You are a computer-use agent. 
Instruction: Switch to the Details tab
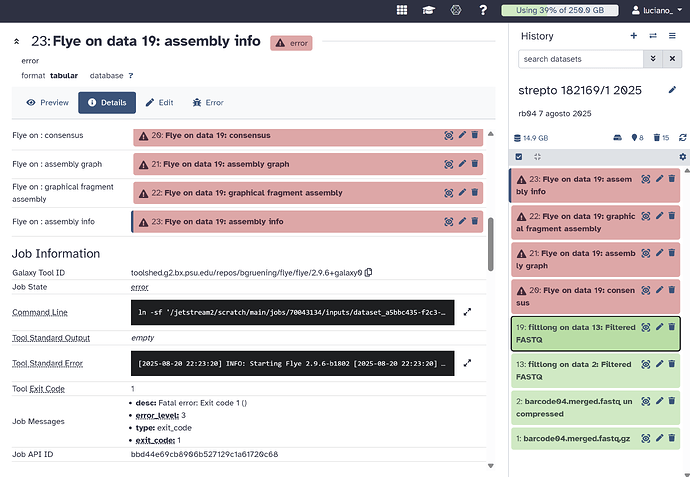pyautogui.click(x=107, y=103)
